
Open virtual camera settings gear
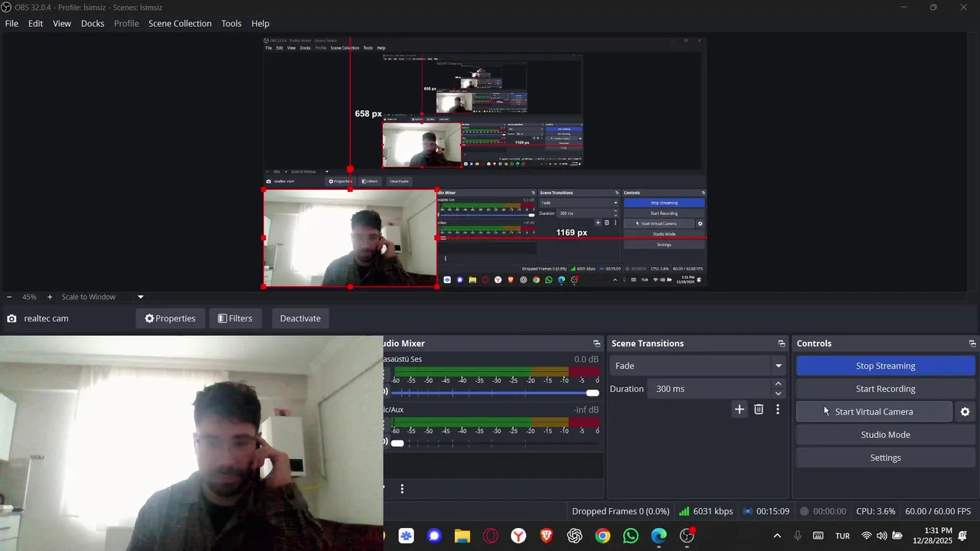click(965, 412)
